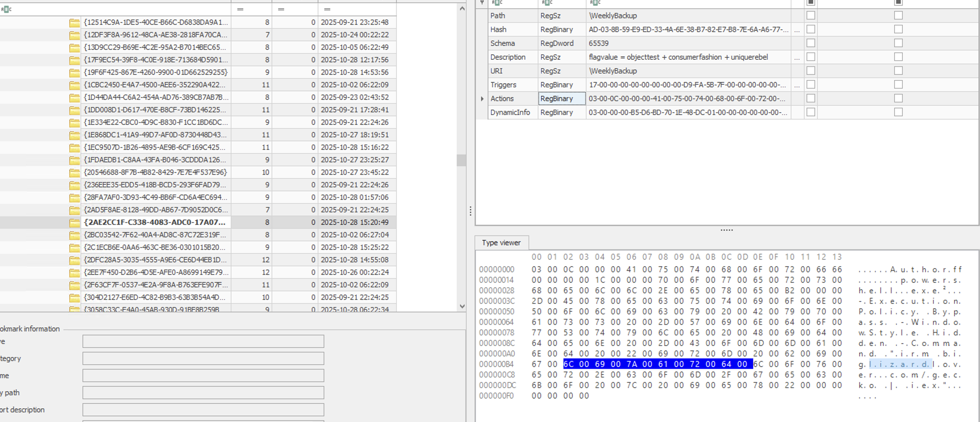Click the Category bookmark input field
This screenshot has width=980, height=422.
coord(203,358)
